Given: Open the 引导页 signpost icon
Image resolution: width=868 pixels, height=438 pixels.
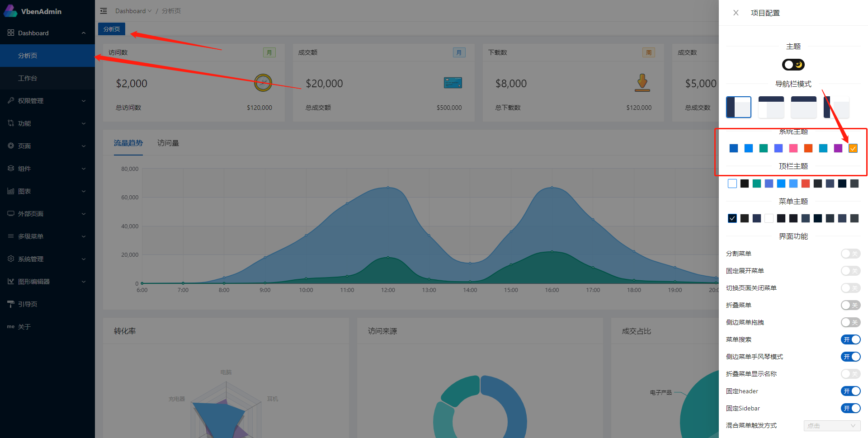Looking at the screenshot, I should tap(11, 304).
